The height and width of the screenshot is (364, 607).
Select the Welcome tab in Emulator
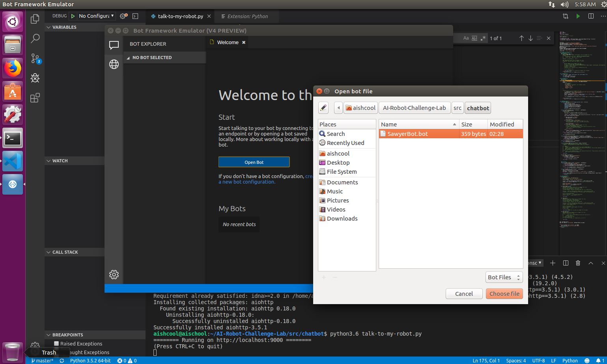click(228, 43)
